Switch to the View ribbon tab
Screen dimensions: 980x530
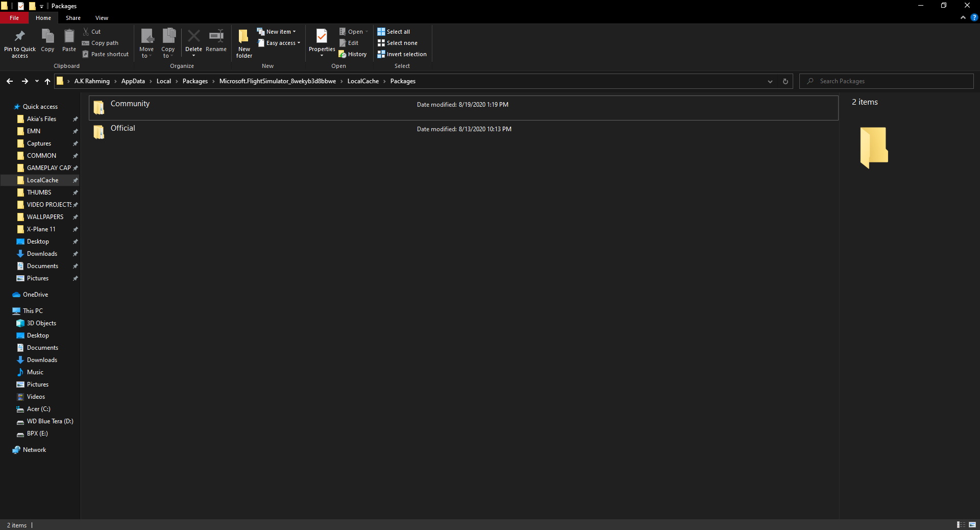click(x=102, y=18)
